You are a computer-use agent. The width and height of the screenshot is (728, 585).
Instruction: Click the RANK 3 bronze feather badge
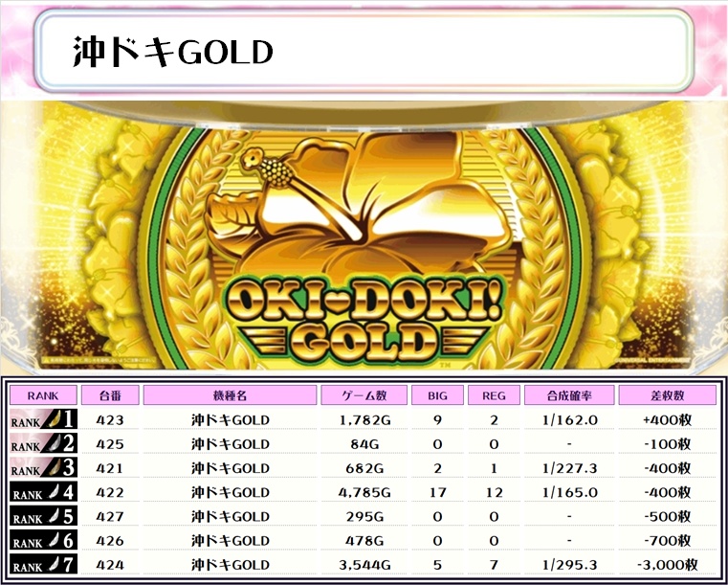coord(43,468)
